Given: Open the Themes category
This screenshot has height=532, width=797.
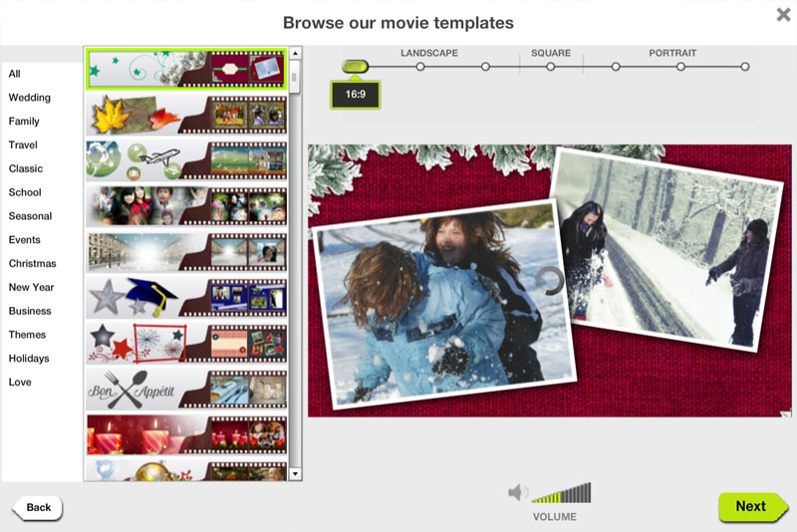Looking at the screenshot, I should click(27, 335).
